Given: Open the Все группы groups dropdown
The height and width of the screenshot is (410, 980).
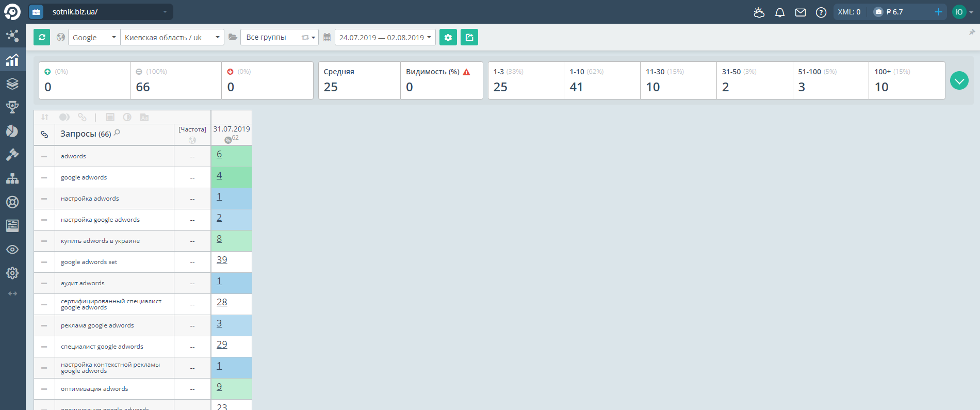Looking at the screenshot, I should pos(279,37).
